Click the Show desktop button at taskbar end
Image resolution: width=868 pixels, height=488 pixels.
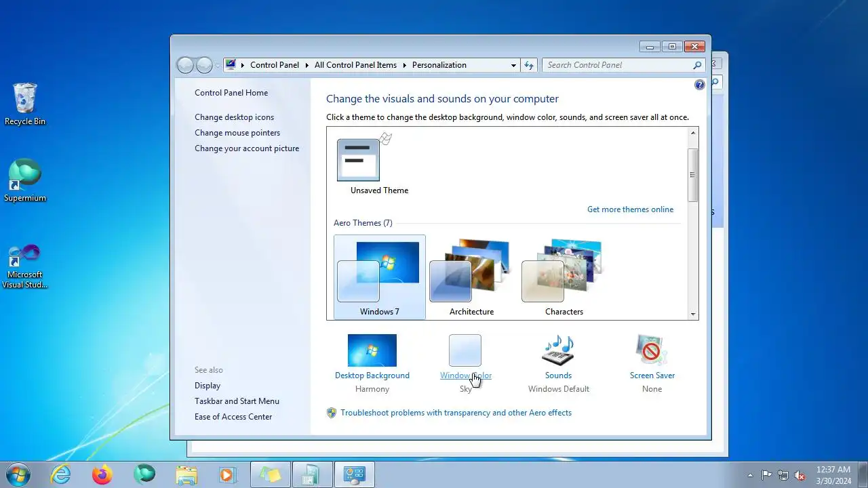(x=863, y=474)
